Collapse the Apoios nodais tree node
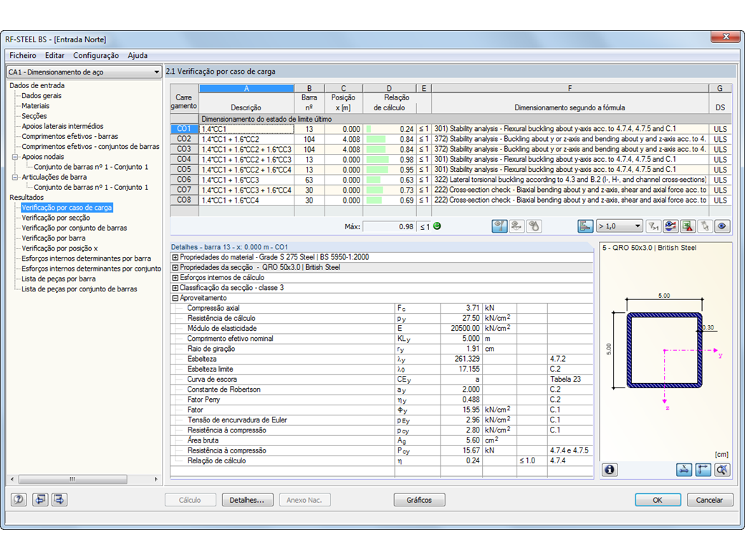This screenshot has height=560, width=745. tap(15, 157)
